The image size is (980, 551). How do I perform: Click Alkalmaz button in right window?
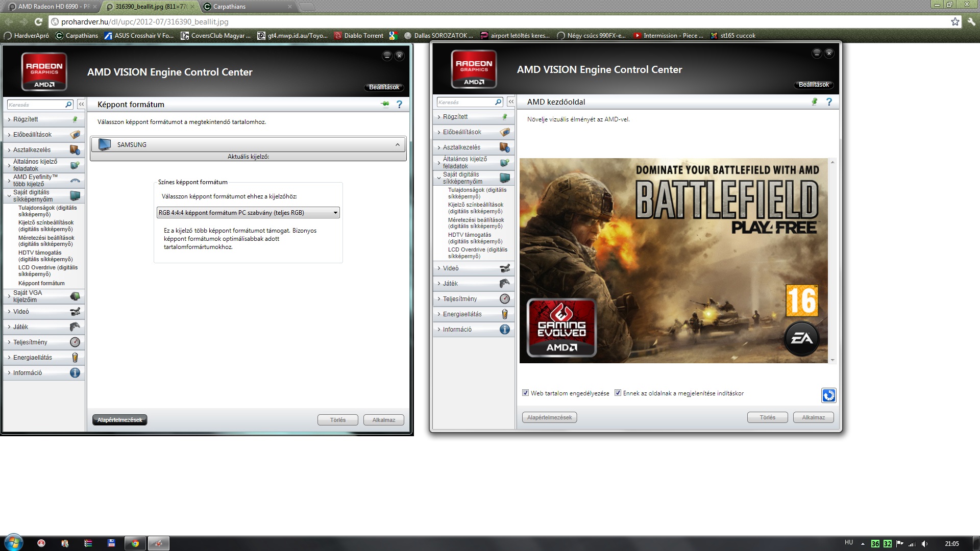(813, 417)
